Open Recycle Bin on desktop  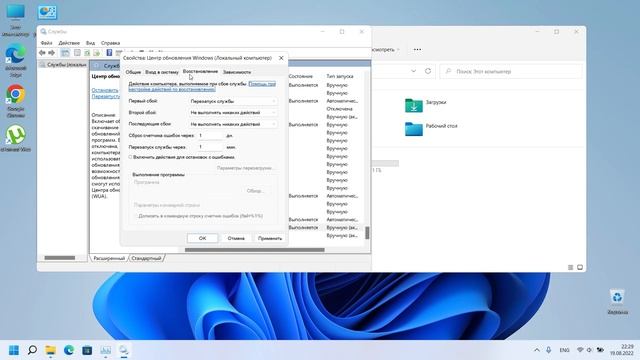pos(617,302)
